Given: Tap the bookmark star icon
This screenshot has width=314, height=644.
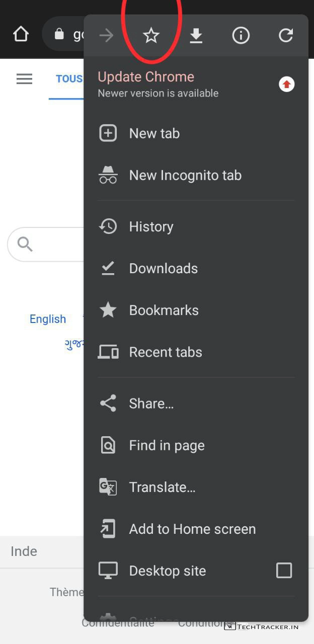Looking at the screenshot, I should click(x=151, y=35).
